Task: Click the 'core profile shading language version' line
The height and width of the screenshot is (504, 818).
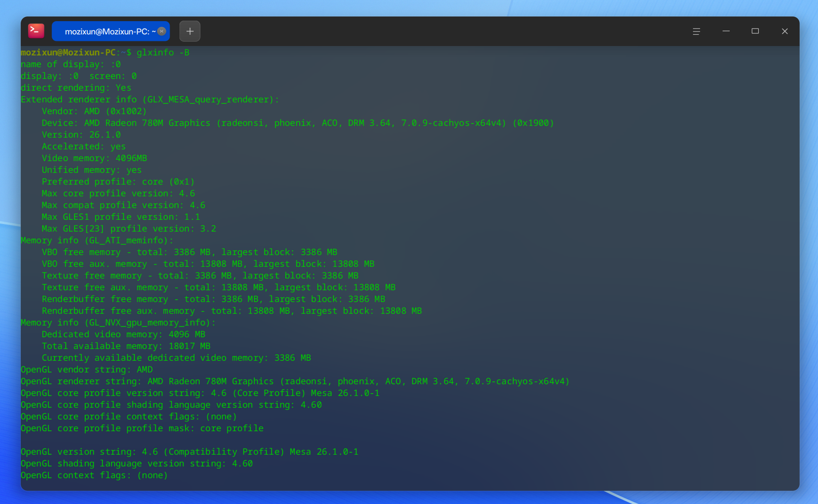Action: point(171,405)
